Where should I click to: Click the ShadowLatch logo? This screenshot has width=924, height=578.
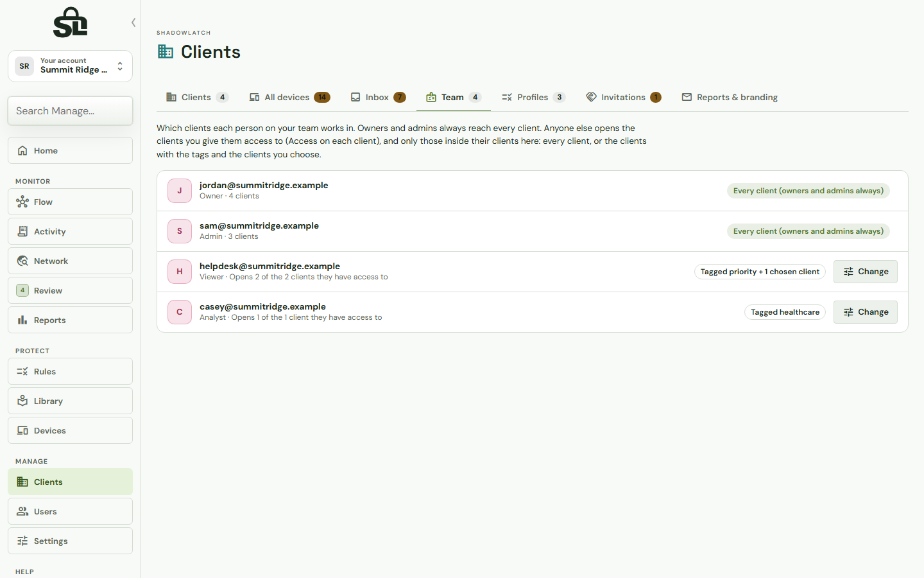[70, 22]
